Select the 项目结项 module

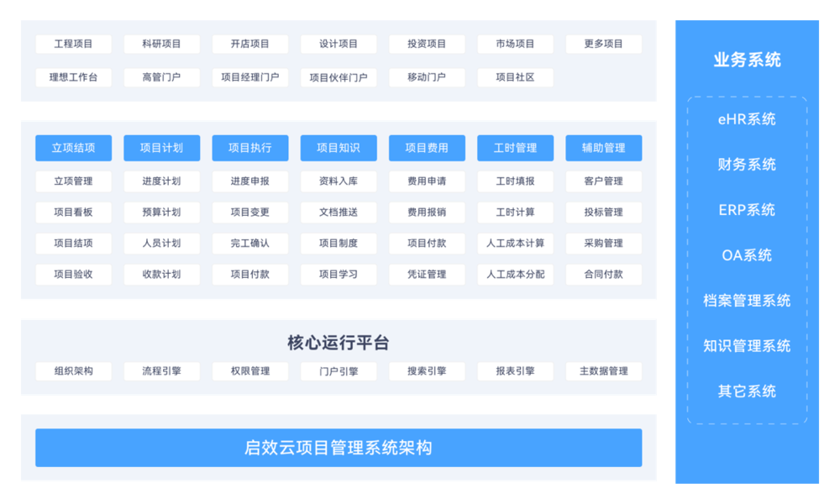tap(73, 243)
